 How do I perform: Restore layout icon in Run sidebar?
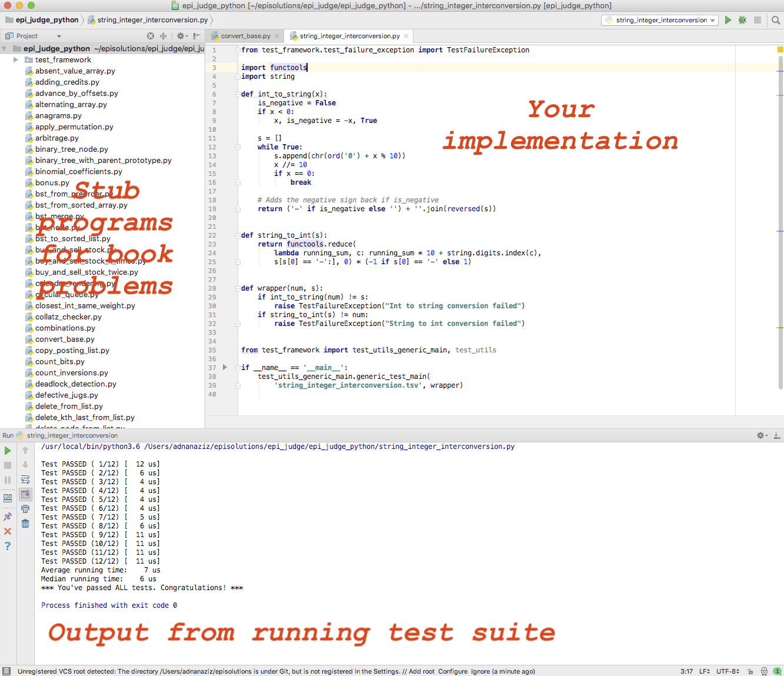tap(8, 498)
